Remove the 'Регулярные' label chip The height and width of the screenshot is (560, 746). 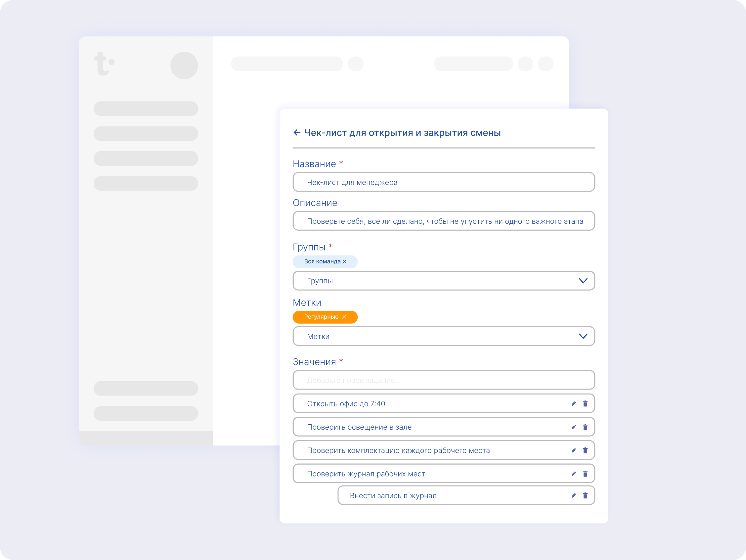coord(344,317)
